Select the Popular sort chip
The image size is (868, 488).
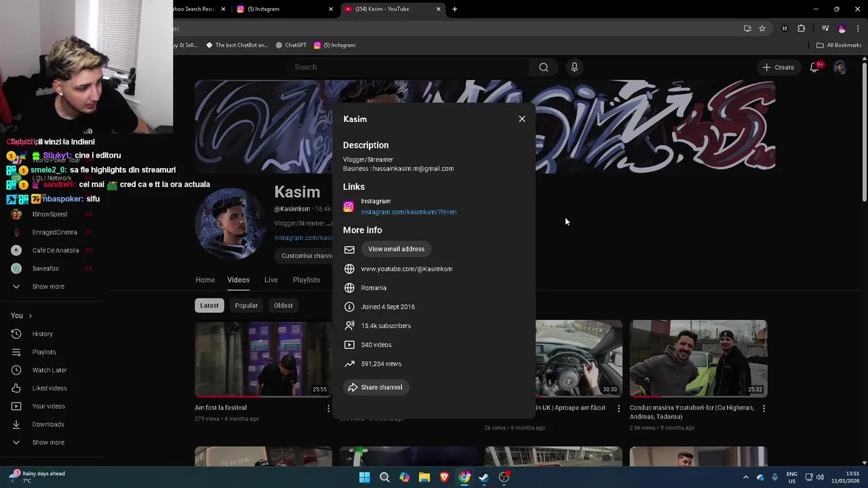click(x=246, y=306)
